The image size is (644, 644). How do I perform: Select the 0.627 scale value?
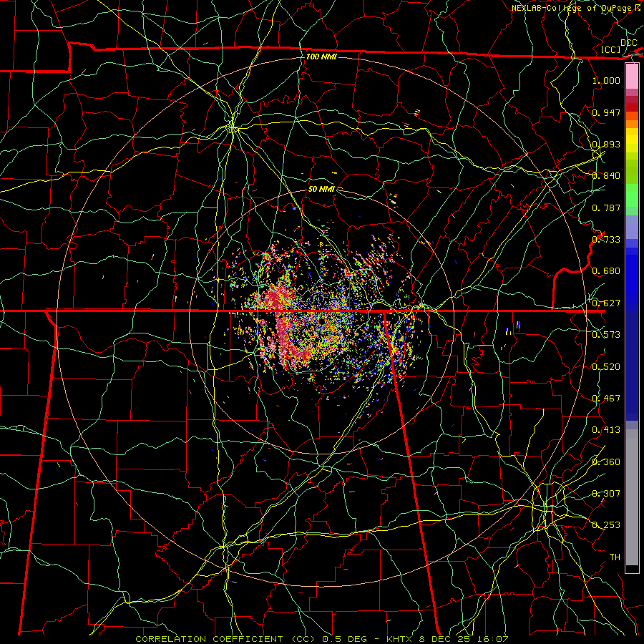(x=606, y=303)
